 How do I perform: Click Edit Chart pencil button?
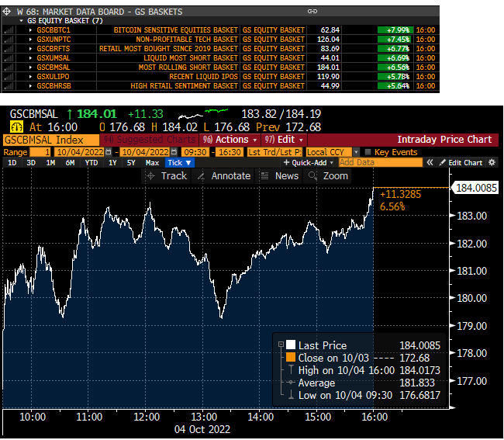[x=461, y=163]
